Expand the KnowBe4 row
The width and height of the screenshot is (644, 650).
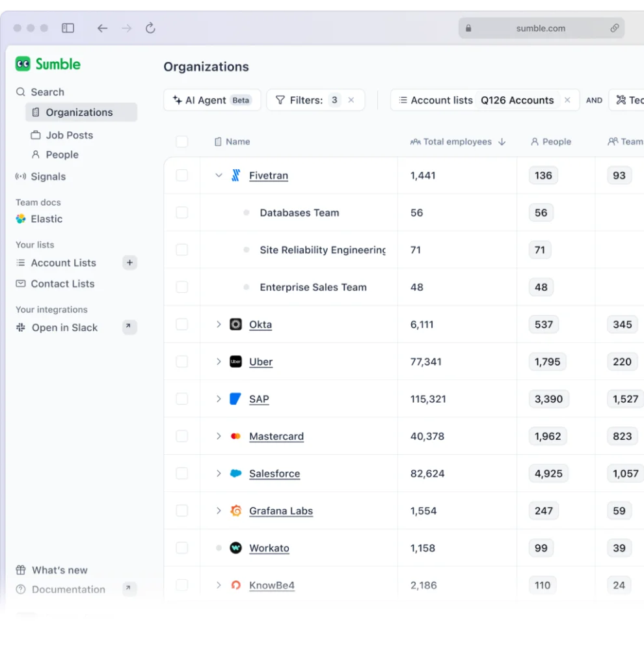[x=219, y=585]
